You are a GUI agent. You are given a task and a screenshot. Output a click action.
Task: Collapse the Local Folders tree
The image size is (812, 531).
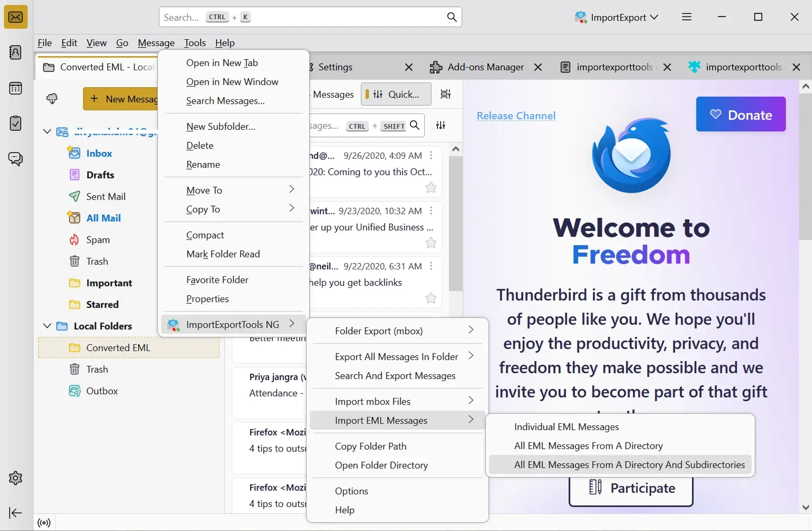[x=47, y=326]
